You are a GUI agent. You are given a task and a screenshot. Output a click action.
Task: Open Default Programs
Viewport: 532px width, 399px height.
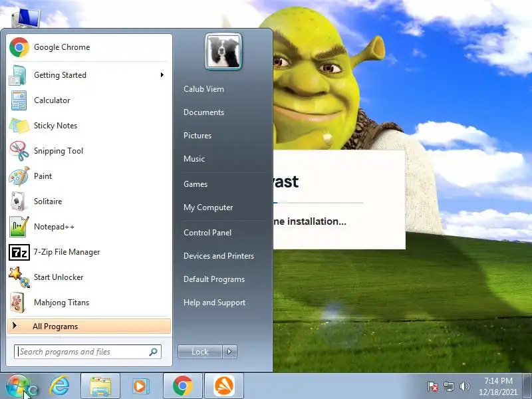point(214,279)
